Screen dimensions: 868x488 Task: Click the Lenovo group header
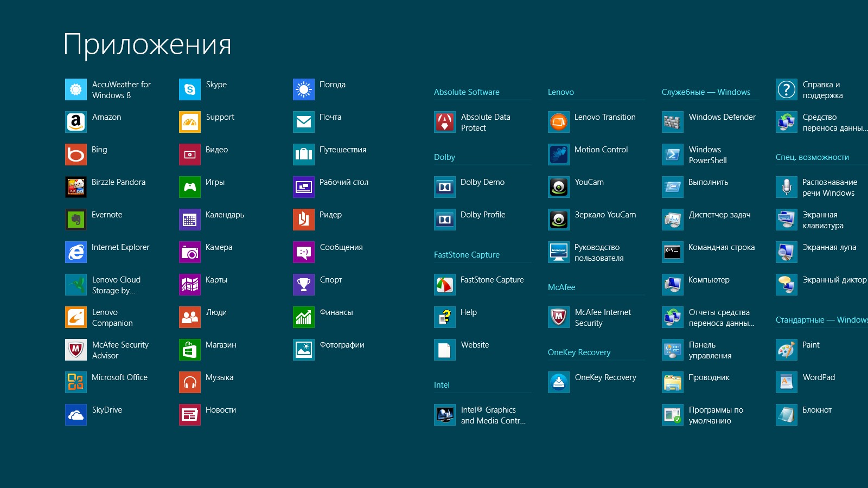560,92
